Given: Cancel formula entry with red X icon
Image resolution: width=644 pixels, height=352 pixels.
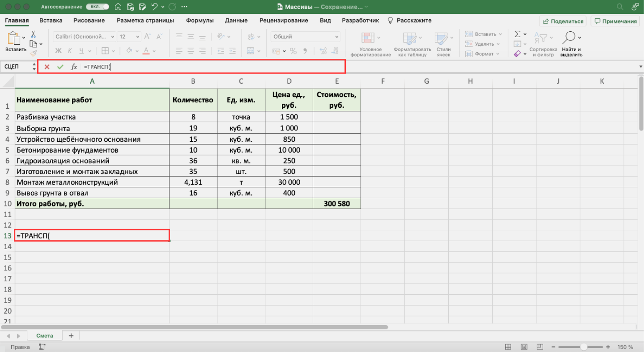Looking at the screenshot, I should pyautogui.click(x=47, y=67).
